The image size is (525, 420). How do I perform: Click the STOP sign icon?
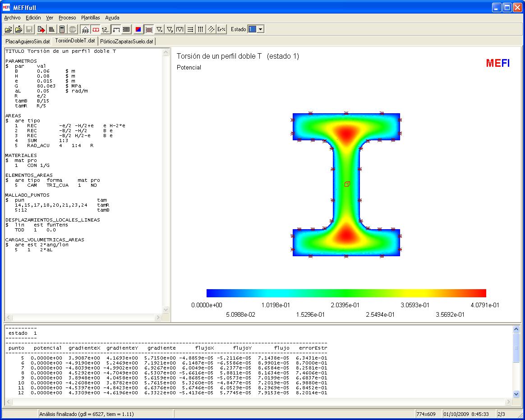coord(72,29)
